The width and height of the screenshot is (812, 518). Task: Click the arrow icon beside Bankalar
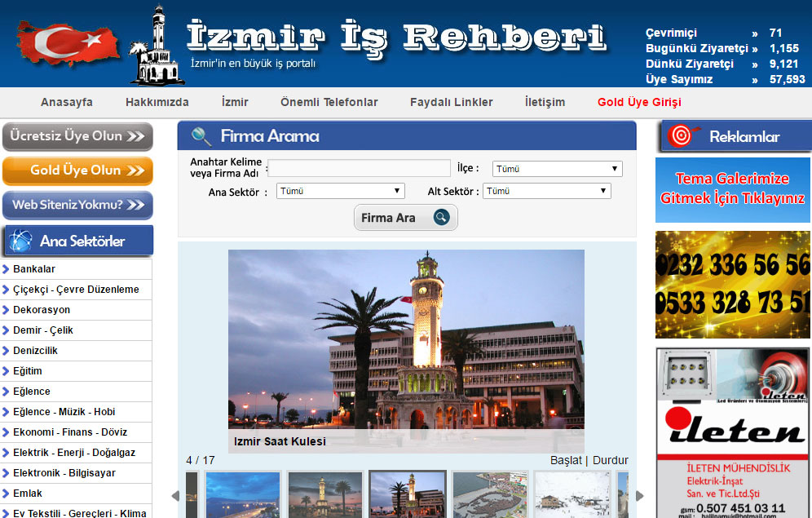pyautogui.click(x=6, y=269)
